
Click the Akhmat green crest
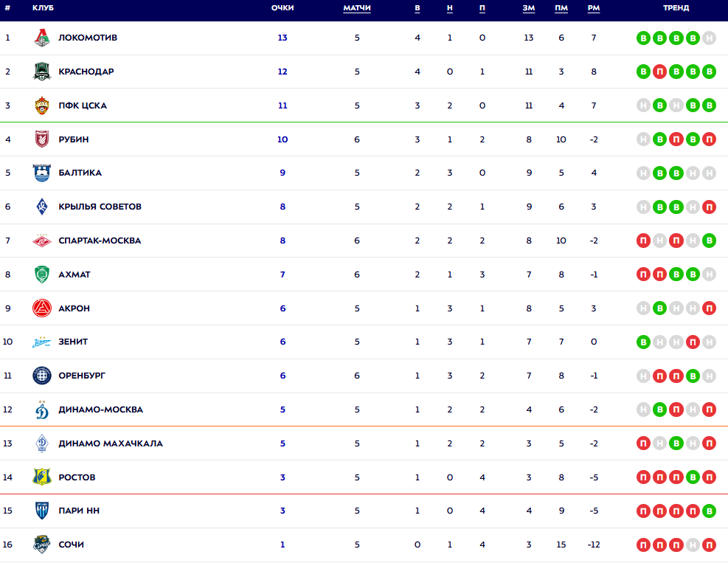click(42, 274)
